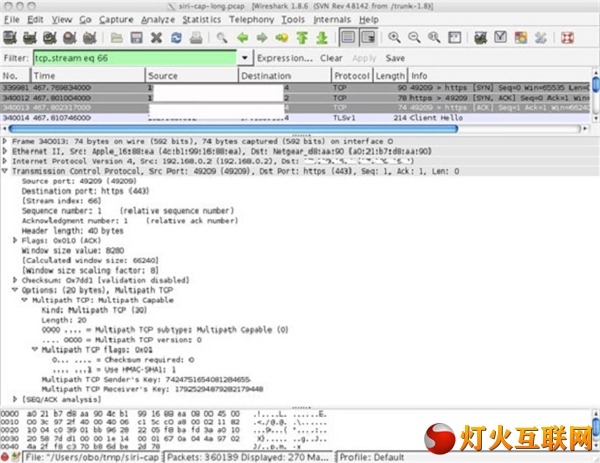Click packet list horizontal scrollbar thumb
Screen dimensions: 600x463
233,129
